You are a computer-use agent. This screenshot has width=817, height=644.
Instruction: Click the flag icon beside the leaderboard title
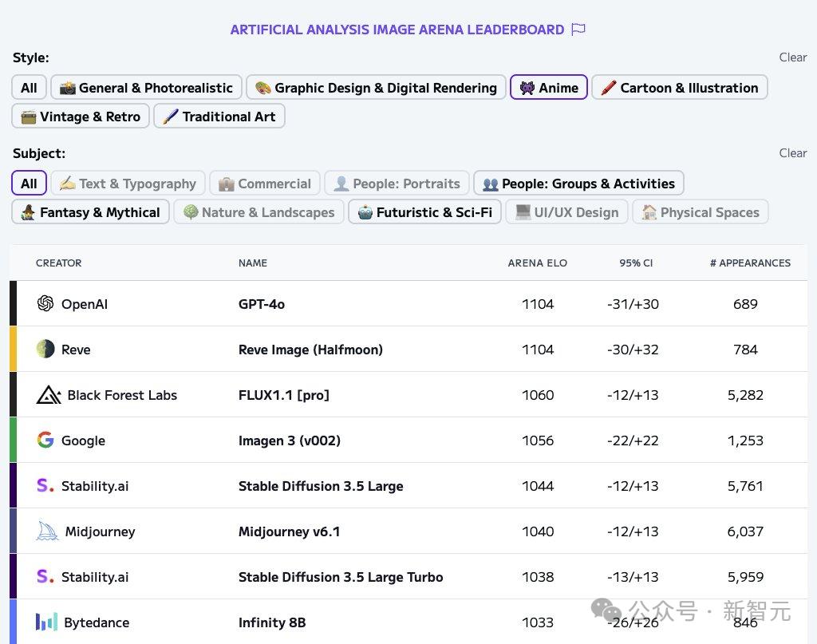578,30
